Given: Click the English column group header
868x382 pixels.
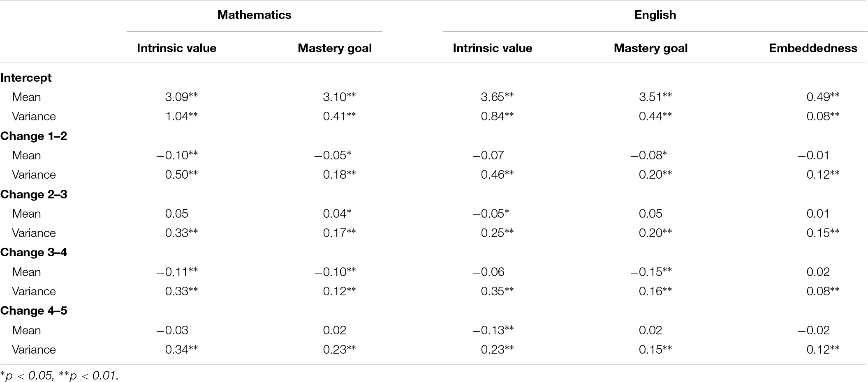Looking at the screenshot, I should pos(655,15).
